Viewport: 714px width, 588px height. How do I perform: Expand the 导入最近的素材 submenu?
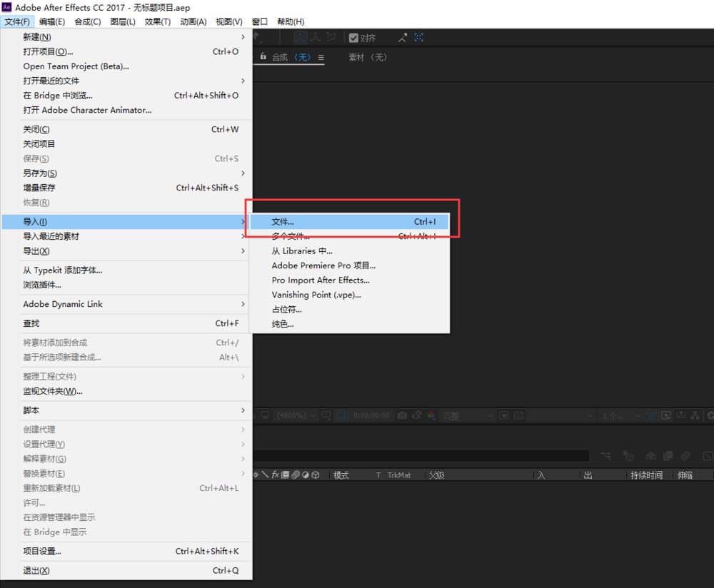pos(126,236)
